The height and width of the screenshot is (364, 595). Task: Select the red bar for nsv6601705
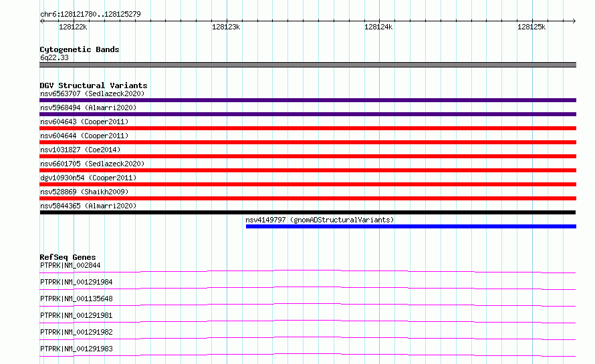(x=308, y=170)
